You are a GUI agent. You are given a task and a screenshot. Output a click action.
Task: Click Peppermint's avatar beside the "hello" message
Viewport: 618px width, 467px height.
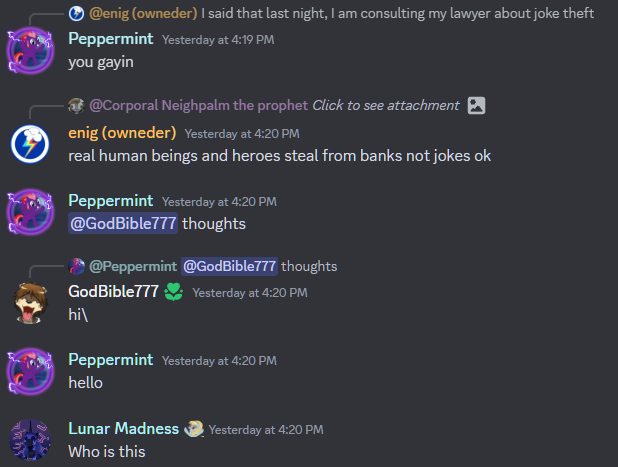(30, 371)
